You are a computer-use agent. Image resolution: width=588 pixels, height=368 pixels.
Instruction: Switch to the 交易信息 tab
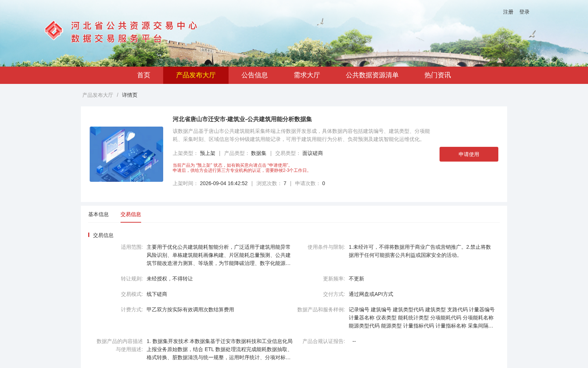[131, 214]
